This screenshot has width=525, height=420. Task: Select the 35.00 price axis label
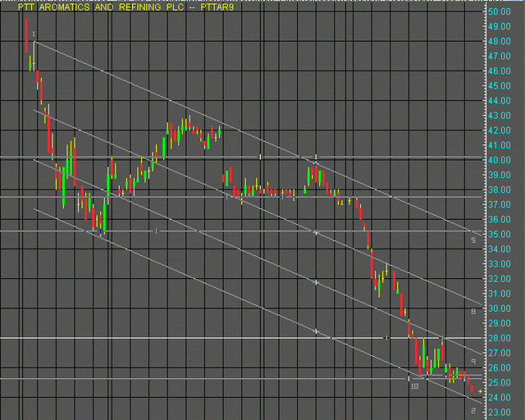click(500, 235)
